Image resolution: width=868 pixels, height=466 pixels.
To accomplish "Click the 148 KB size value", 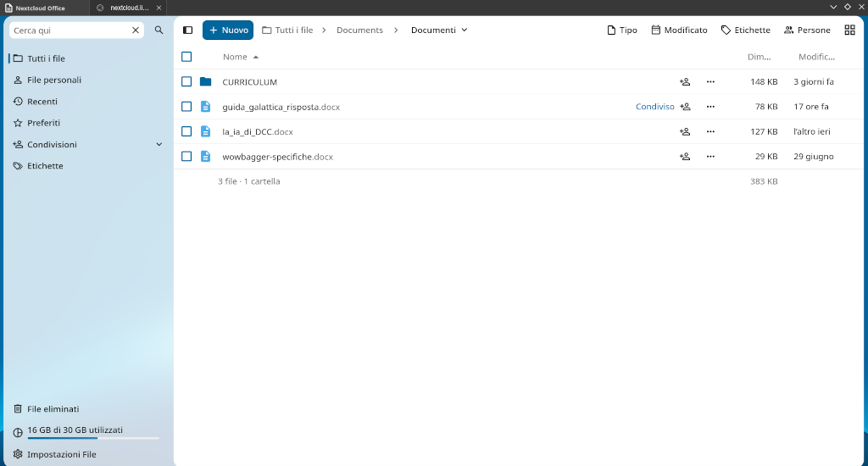I will point(764,82).
